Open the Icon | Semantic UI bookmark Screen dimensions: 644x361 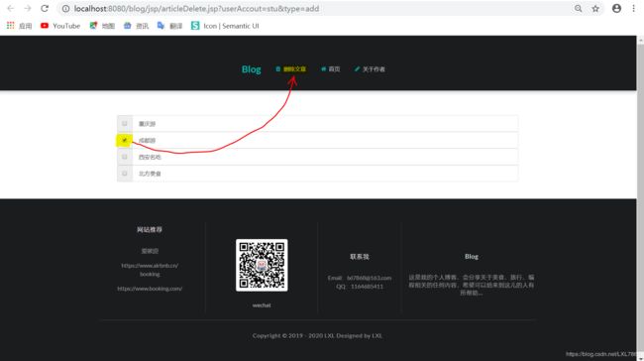coord(225,26)
